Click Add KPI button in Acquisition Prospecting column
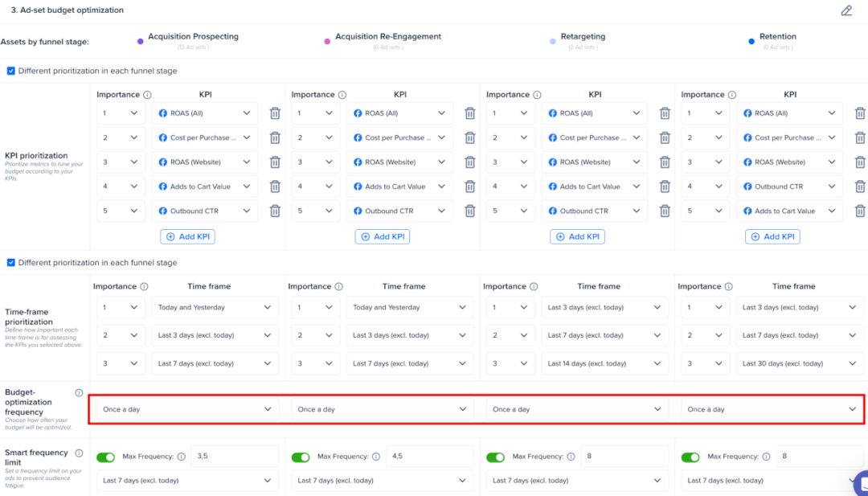The image size is (868, 496). click(187, 236)
